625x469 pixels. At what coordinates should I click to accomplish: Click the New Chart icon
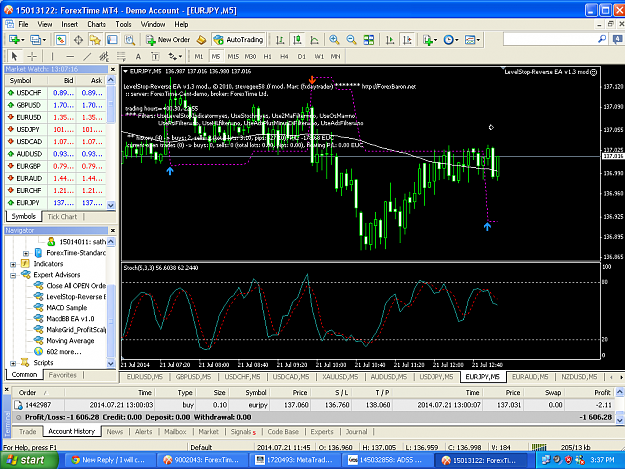[16, 40]
